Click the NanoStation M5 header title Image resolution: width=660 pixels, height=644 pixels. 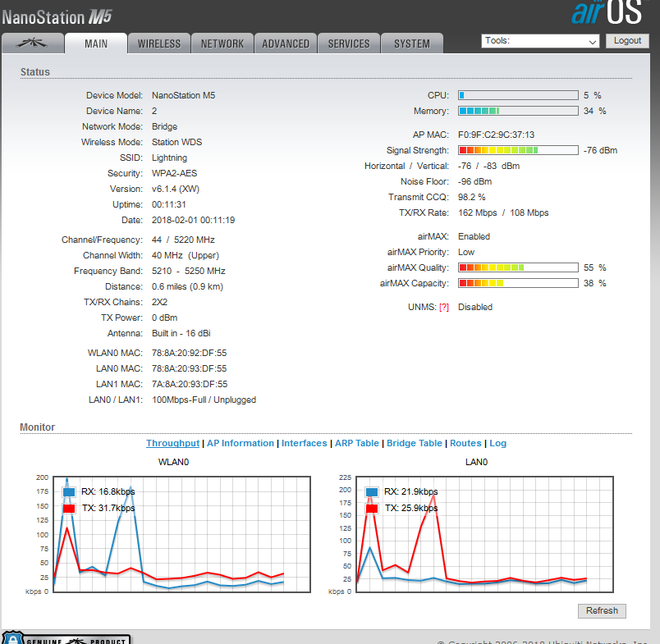(57, 17)
